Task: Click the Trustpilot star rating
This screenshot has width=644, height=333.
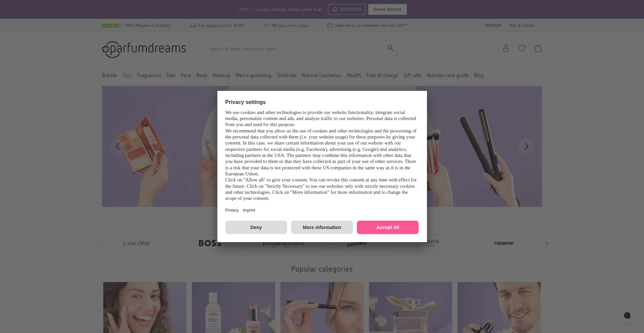Action: (110, 25)
